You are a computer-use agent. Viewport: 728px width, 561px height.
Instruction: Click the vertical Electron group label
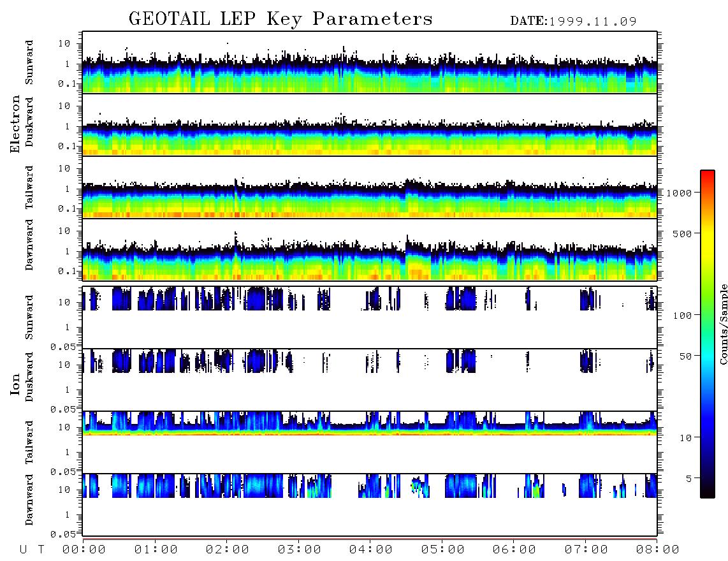15,124
